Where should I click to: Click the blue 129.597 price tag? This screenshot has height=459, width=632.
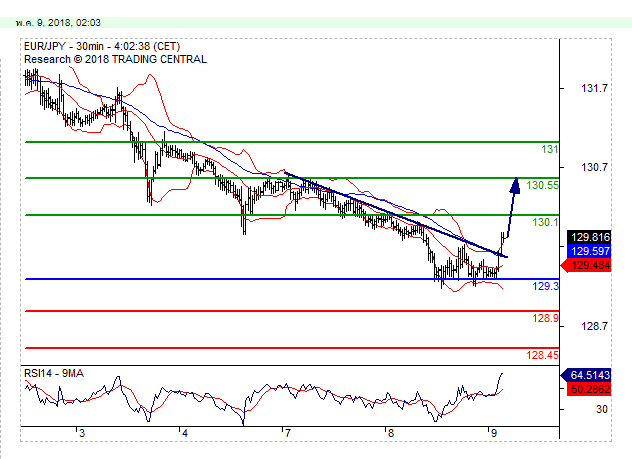tap(589, 251)
